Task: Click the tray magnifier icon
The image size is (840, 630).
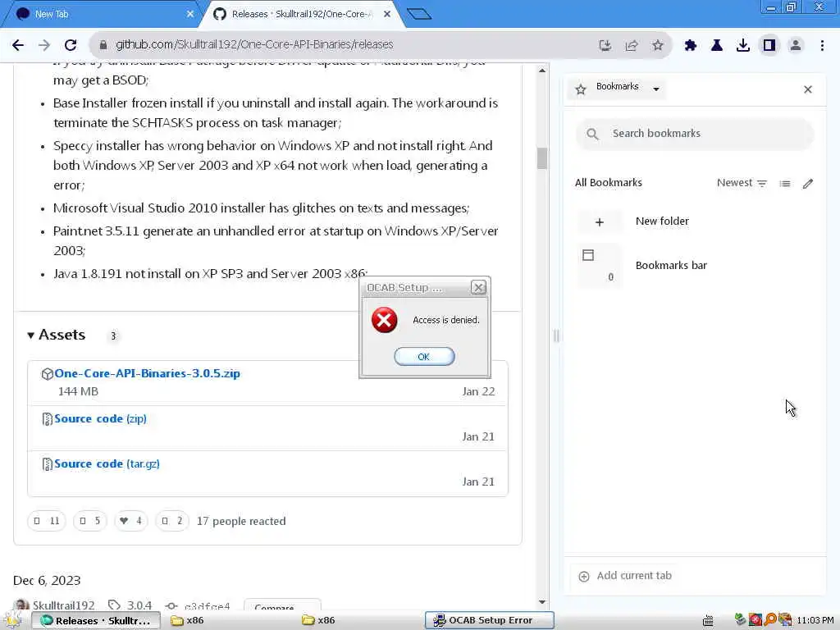Action: pyautogui.click(x=770, y=620)
